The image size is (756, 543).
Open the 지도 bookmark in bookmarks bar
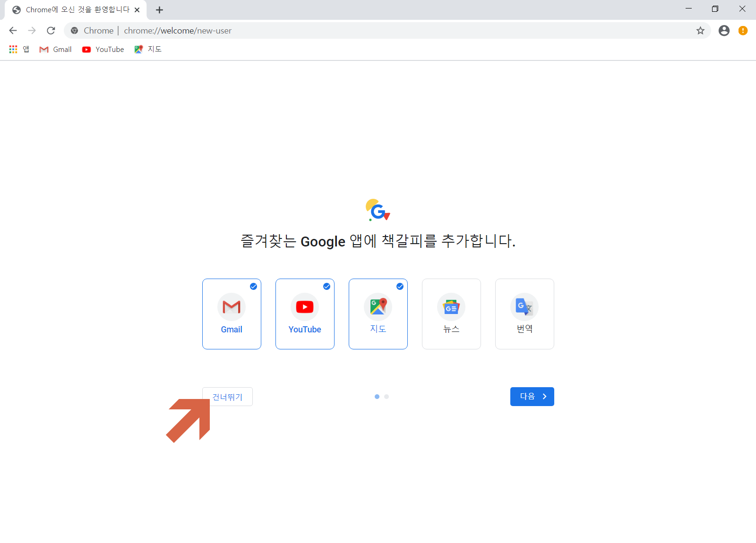(148, 49)
